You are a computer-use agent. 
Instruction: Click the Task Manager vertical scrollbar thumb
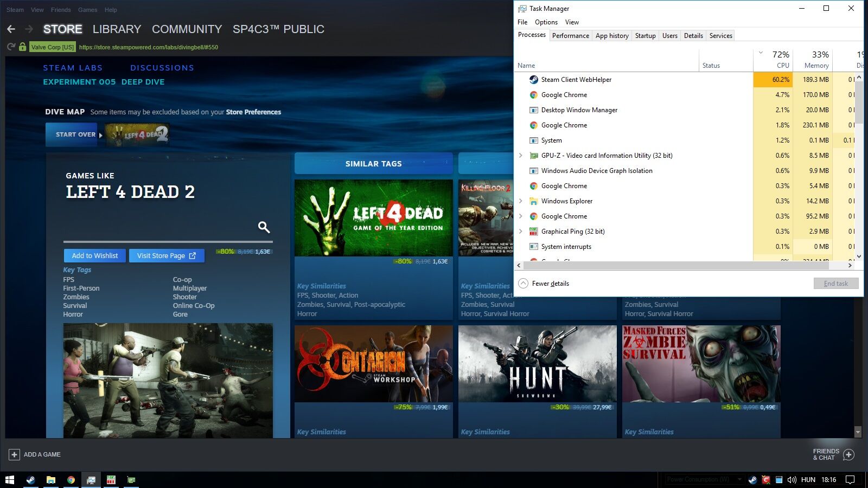coord(859,103)
